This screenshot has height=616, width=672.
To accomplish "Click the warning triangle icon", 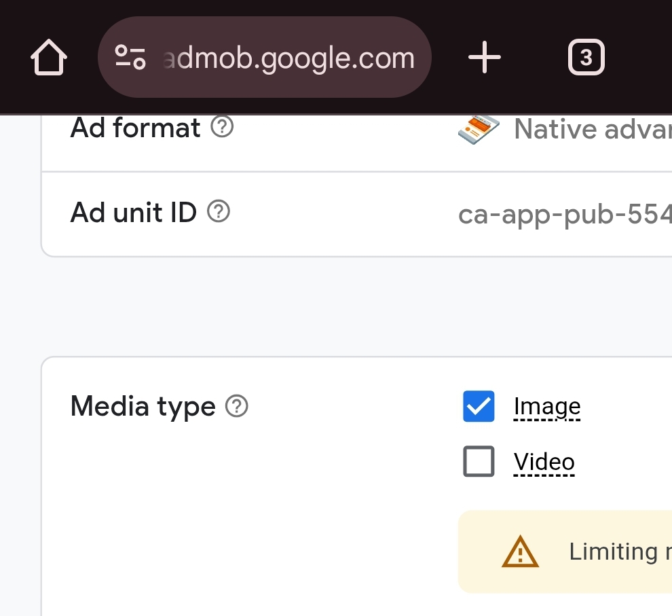I will point(520,551).
